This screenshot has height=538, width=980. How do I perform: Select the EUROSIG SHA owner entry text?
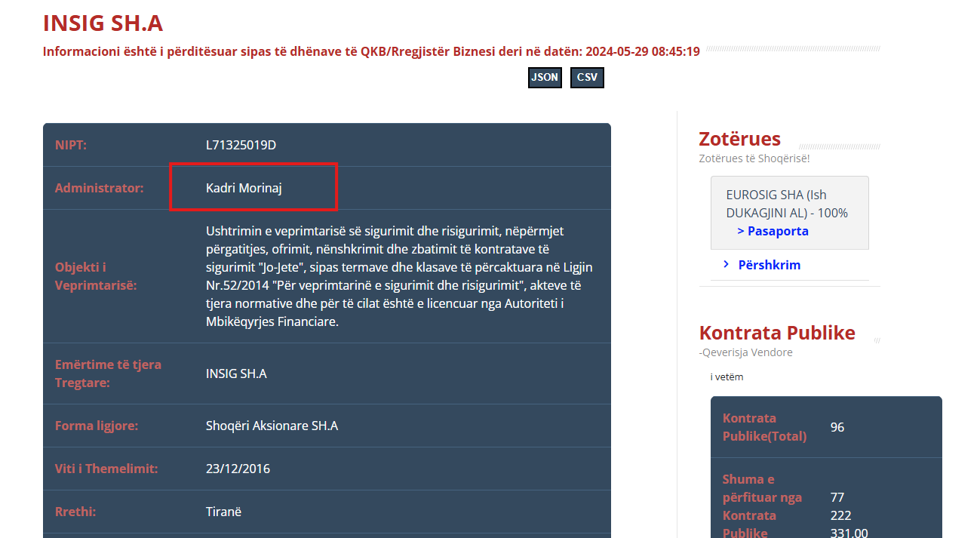(786, 204)
